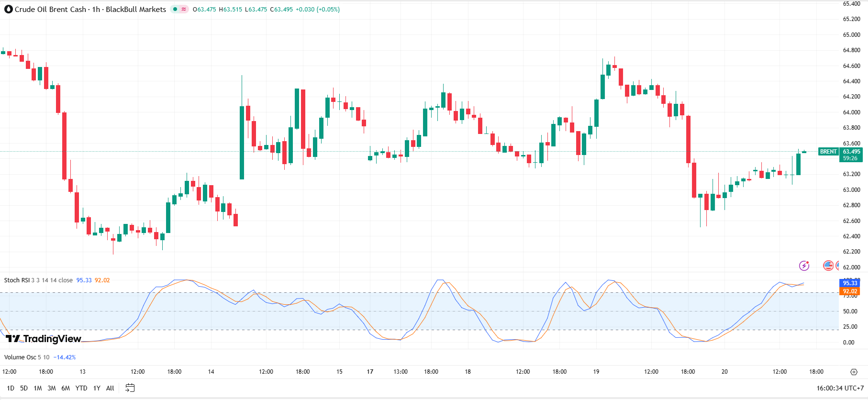This screenshot has height=400, width=868.
Task: Click the BRENT current price label
Action: tap(828, 152)
